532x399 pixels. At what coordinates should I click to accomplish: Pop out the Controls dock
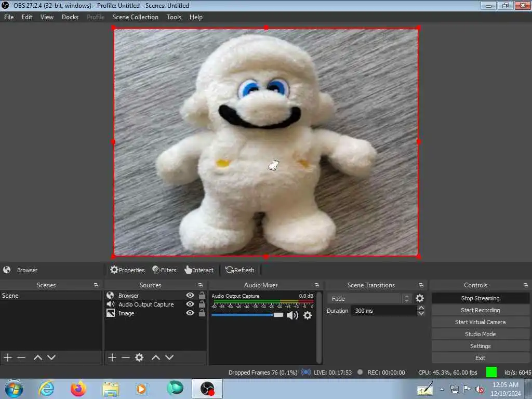click(x=526, y=285)
